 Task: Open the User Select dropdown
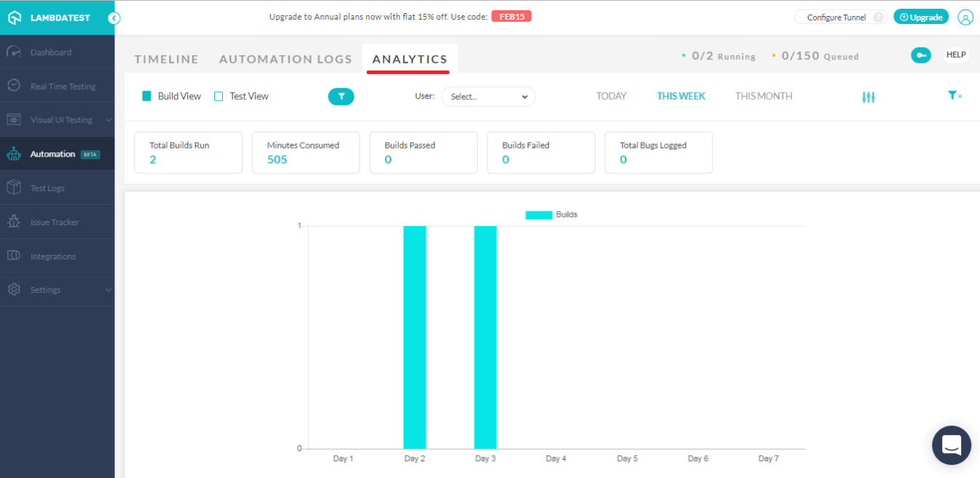(x=488, y=96)
